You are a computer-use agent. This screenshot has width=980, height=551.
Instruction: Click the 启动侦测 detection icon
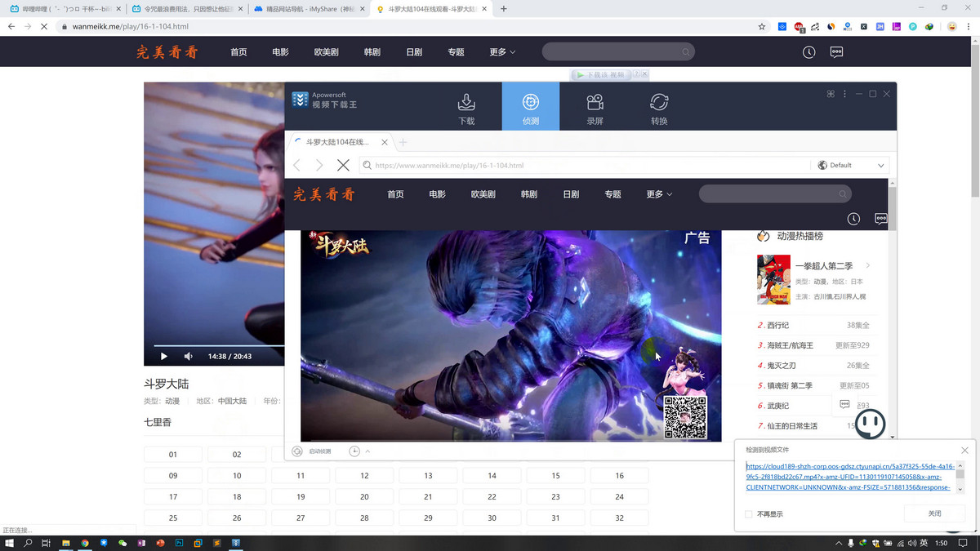(297, 451)
